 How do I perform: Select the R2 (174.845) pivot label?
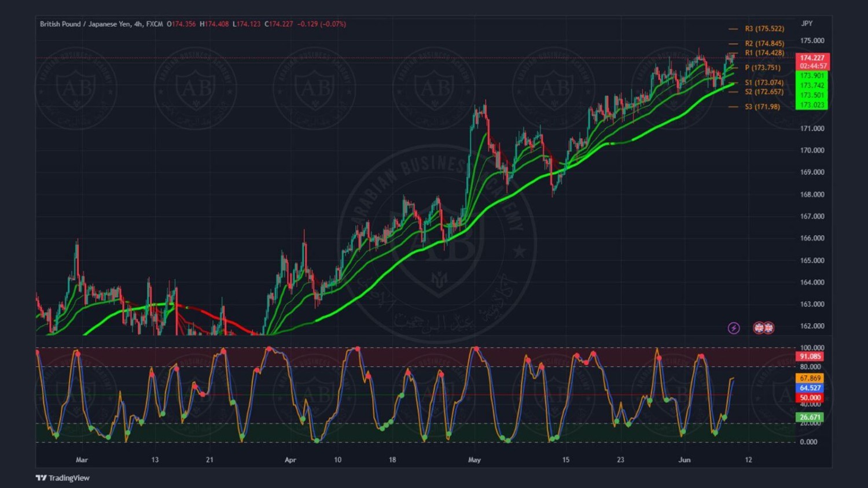point(764,44)
